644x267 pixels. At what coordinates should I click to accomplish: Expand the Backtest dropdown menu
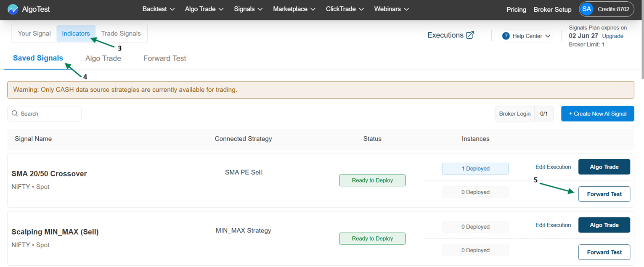[x=158, y=9]
